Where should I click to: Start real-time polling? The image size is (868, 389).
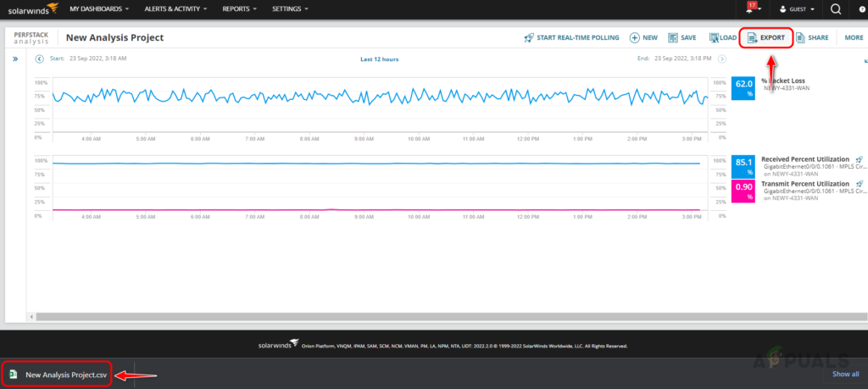(572, 37)
